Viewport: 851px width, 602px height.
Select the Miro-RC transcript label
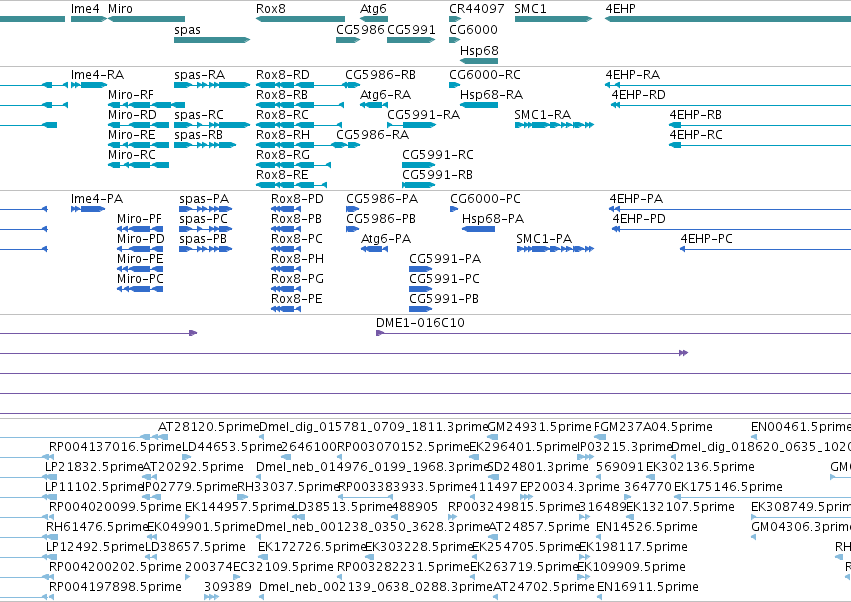point(131,155)
